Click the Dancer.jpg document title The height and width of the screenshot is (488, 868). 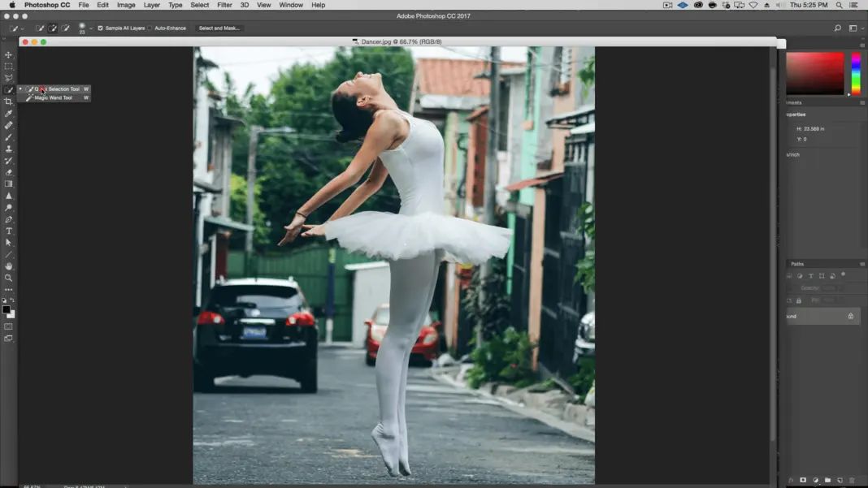pyautogui.click(x=401, y=41)
